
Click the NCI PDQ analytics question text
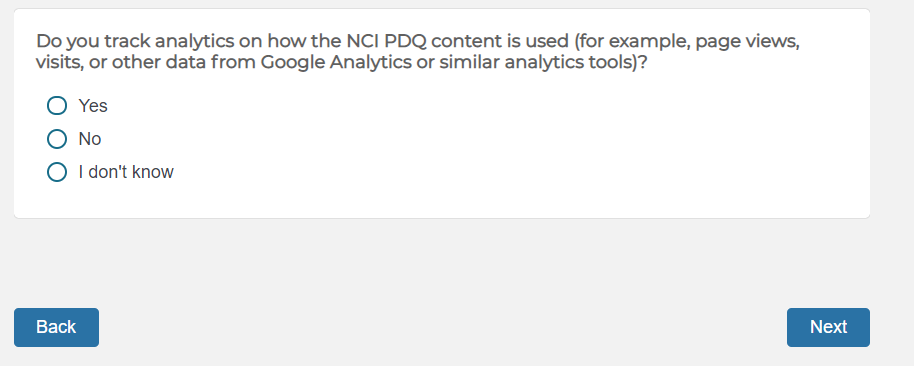[417, 52]
